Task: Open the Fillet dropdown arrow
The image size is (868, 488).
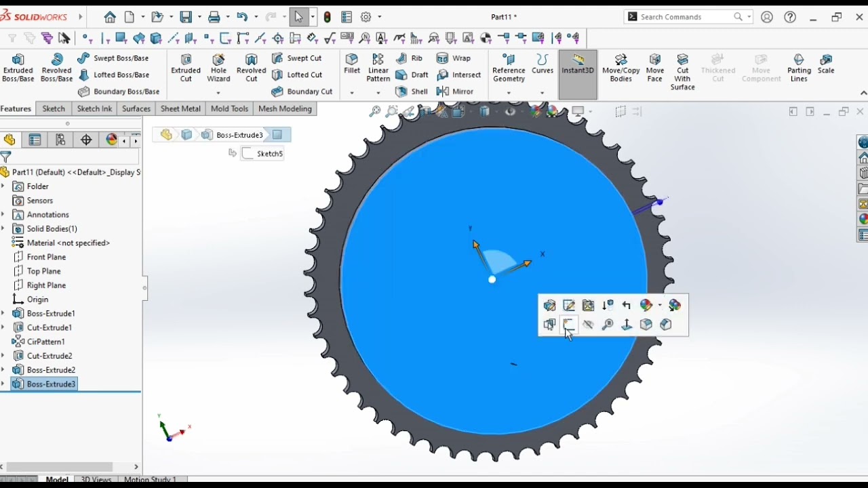Action: (352, 93)
